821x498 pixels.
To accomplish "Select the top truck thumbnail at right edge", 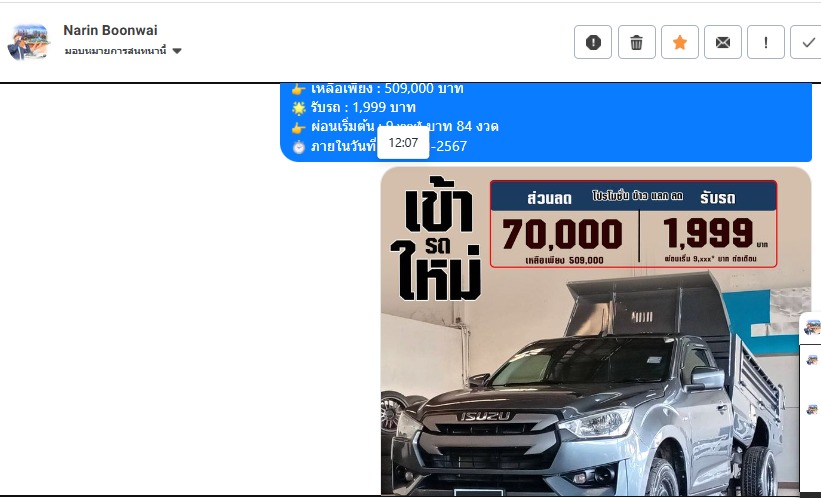I will (x=812, y=328).
